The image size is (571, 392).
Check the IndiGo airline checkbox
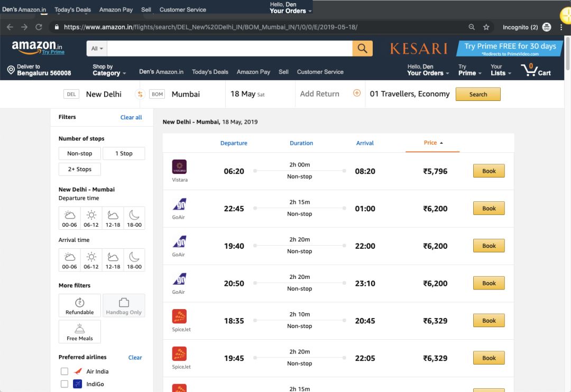point(65,384)
